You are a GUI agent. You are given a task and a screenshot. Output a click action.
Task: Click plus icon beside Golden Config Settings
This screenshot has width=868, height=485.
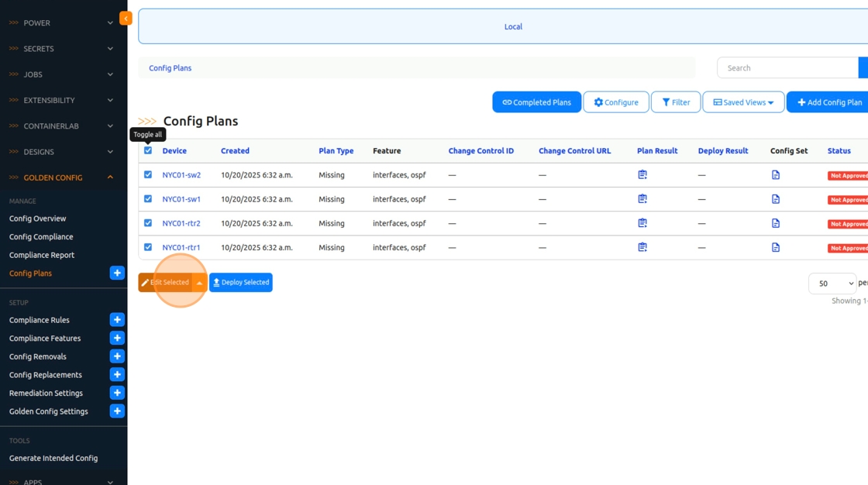117,411
